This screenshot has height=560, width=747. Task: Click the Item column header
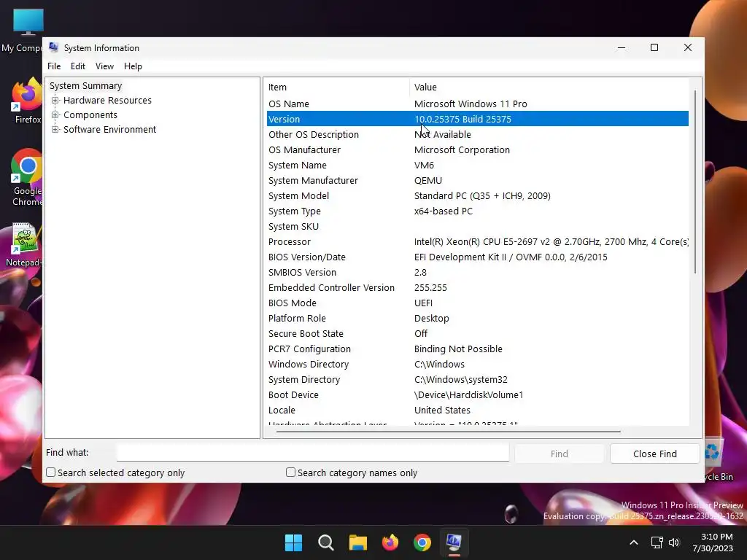click(337, 87)
